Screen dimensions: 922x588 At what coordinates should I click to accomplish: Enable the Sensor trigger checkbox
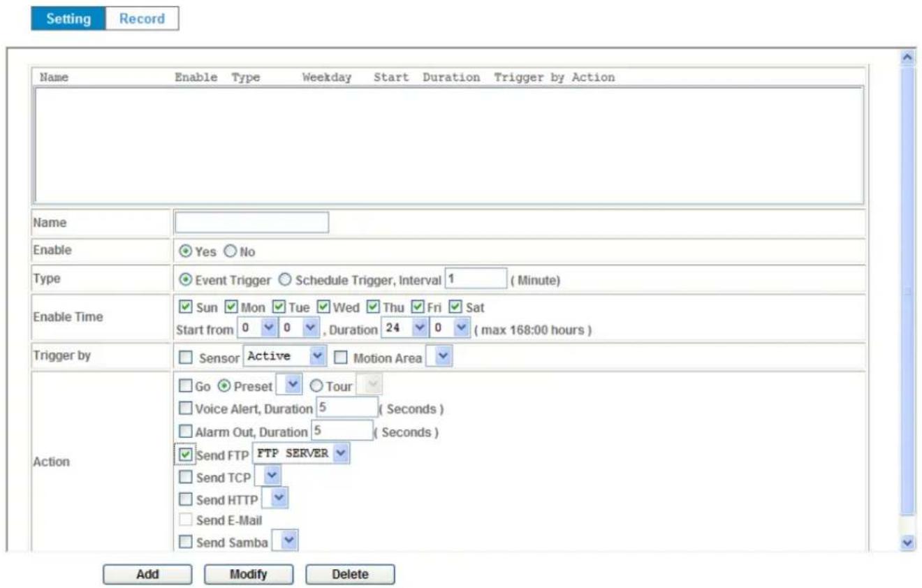(x=186, y=358)
